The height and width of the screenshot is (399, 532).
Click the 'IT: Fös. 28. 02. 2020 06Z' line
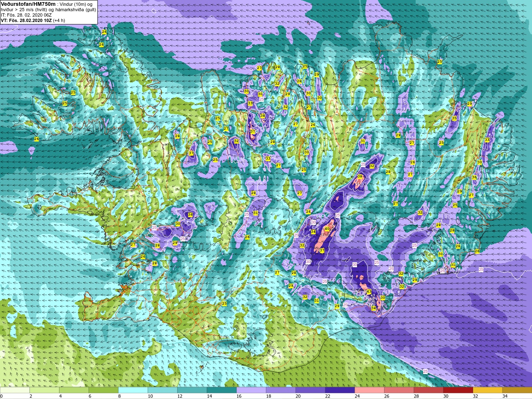(x=26, y=15)
